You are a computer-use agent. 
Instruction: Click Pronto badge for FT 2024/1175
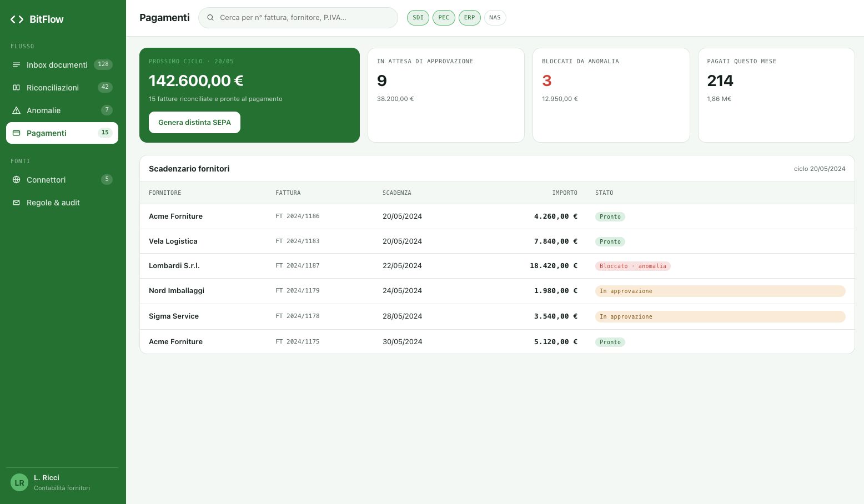pyautogui.click(x=610, y=342)
